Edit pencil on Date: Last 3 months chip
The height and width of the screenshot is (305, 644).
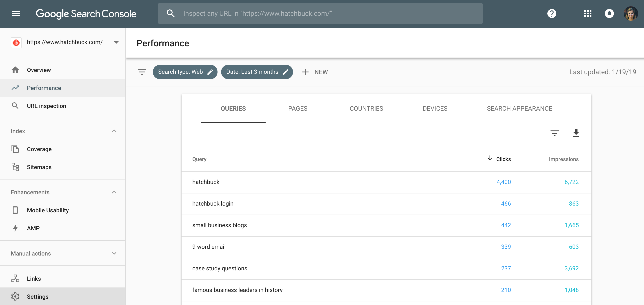pyautogui.click(x=286, y=72)
